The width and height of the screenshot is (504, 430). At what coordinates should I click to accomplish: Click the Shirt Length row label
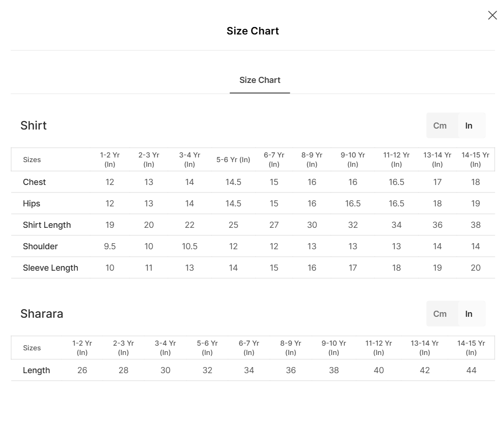point(47,225)
